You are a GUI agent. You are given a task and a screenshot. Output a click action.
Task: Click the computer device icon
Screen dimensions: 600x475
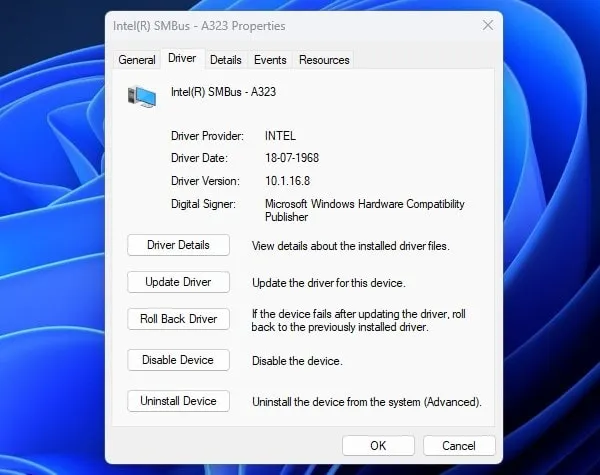click(142, 97)
